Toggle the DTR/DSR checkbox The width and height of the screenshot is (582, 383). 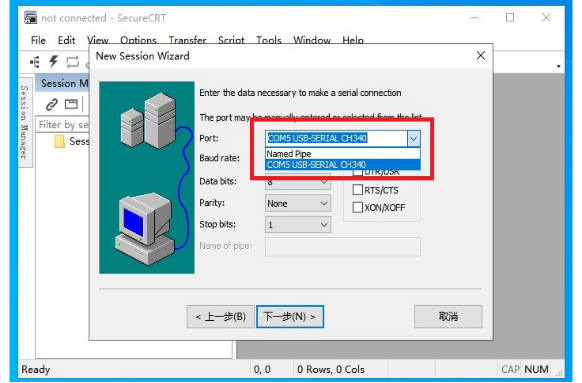coord(357,173)
